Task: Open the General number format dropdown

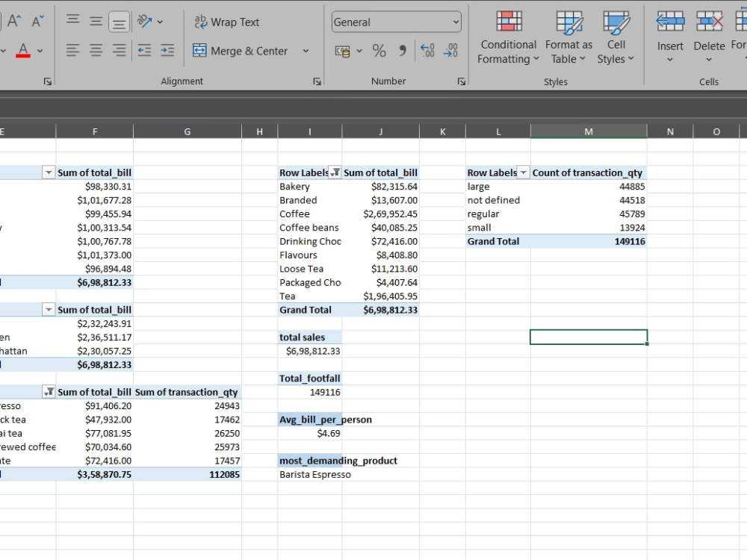Action: pyautogui.click(x=456, y=22)
